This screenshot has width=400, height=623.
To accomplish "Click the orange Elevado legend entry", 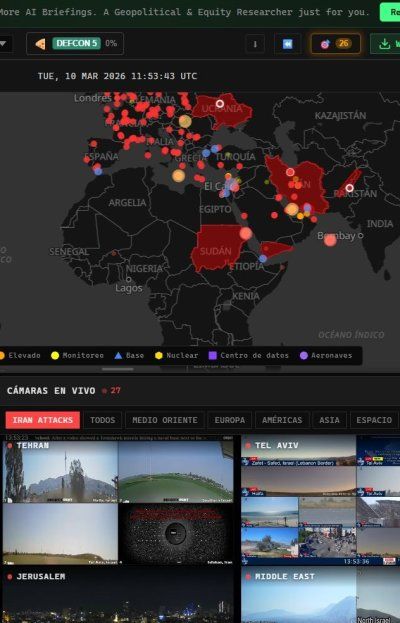I will 20,355.
